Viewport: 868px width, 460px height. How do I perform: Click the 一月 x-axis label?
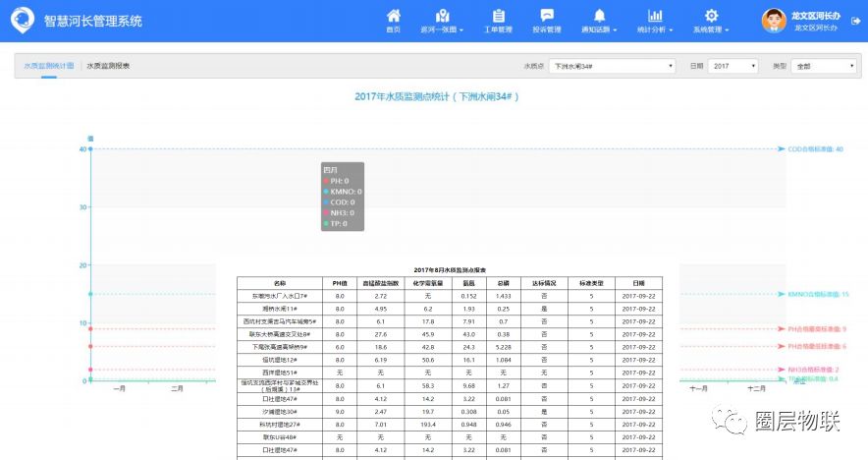point(119,388)
